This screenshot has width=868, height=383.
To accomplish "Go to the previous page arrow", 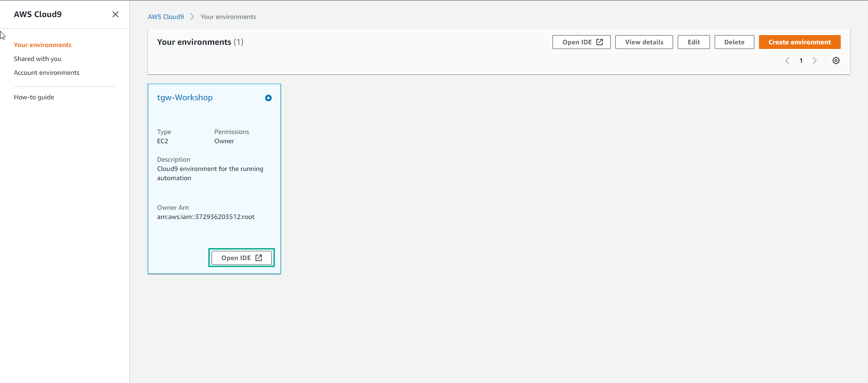I will coord(787,61).
